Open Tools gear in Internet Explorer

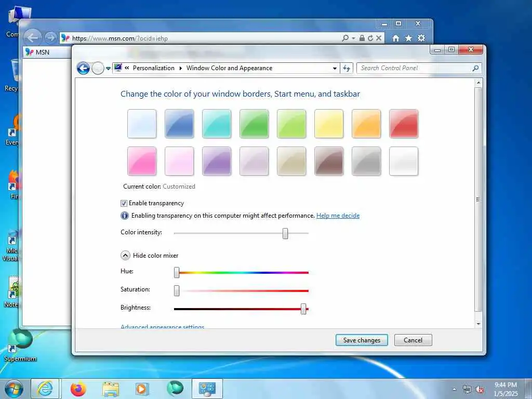tap(421, 38)
